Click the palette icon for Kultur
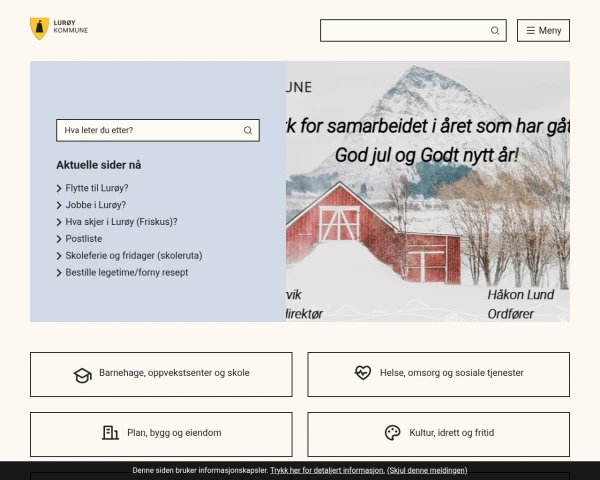Screen dimensions: 600x480 pos(393,433)
